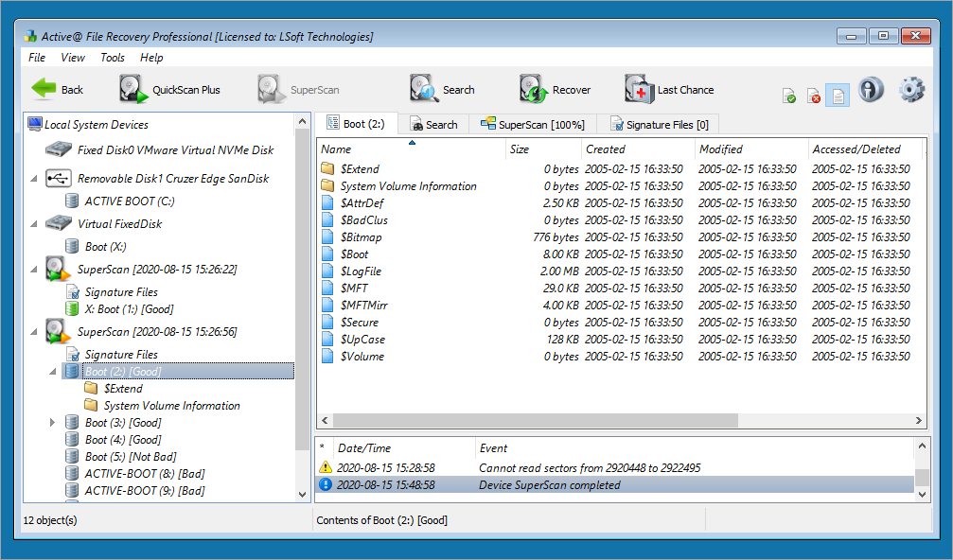Sort file list by Name column
The width and height of the screenshot is (953, 560).
pyautogui.click(x=412, y=149)
